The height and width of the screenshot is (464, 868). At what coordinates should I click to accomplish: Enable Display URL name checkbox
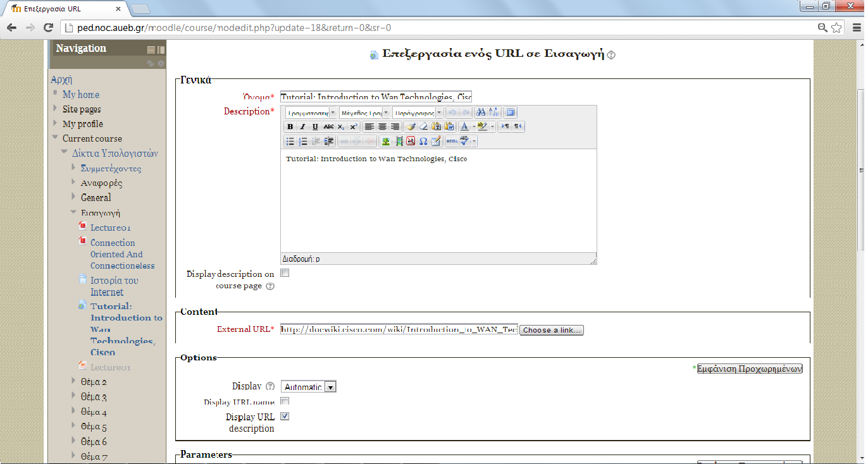[285, 401]
